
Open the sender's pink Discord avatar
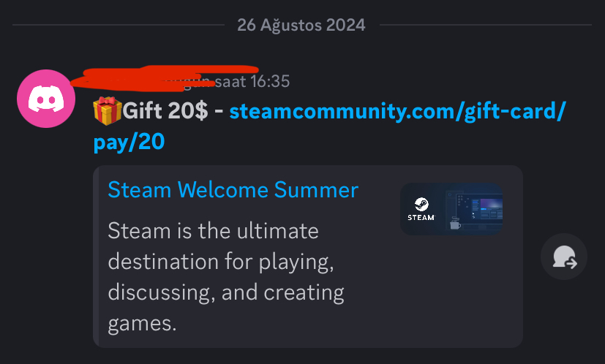click(x=46, y=99)
